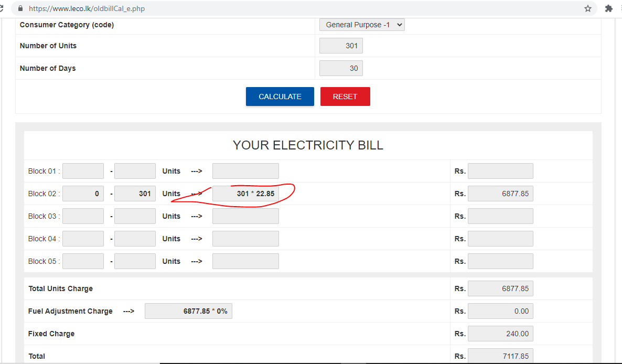Click the address bar URL

(87, 8)
